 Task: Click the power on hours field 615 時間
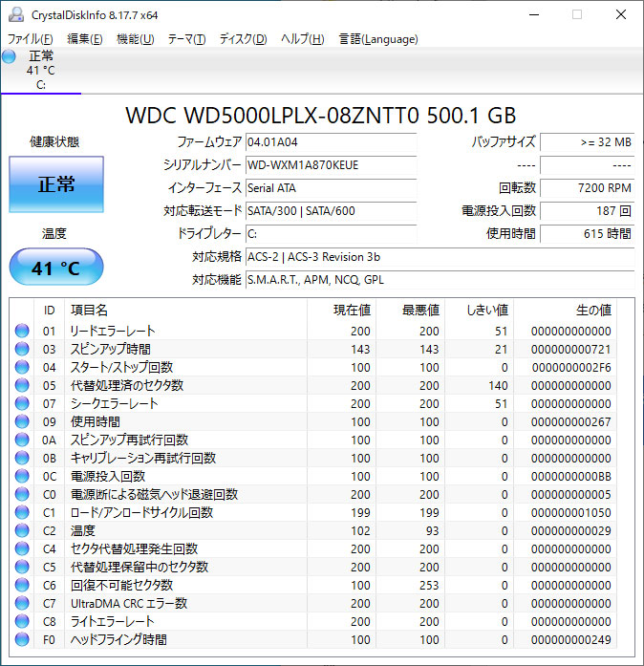(x=588, y=234)
